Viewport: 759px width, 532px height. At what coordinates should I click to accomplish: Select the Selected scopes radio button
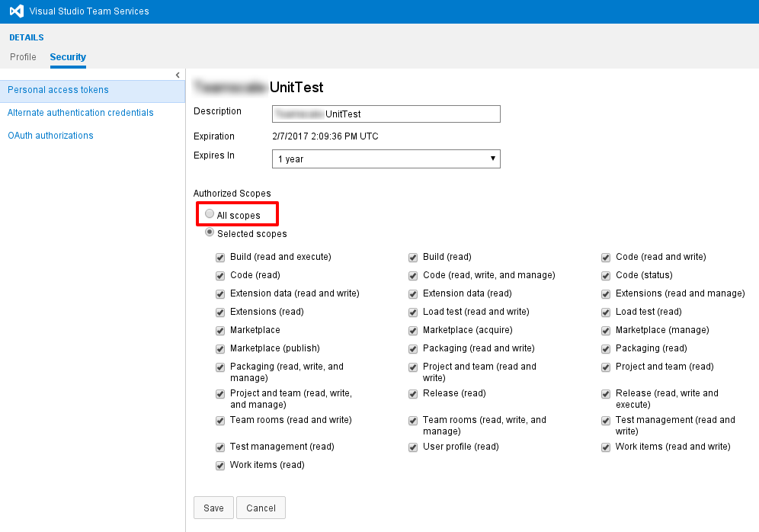pos(210,232)
